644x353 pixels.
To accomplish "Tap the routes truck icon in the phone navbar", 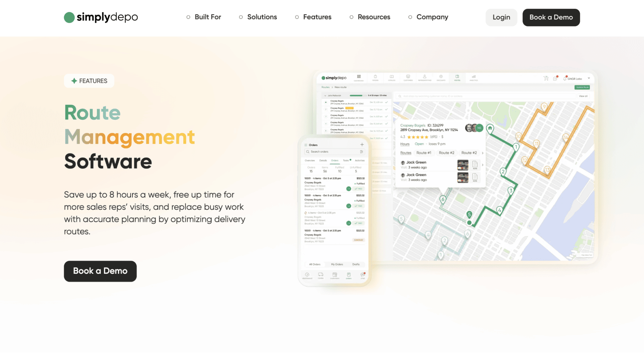I will (321, 275).
